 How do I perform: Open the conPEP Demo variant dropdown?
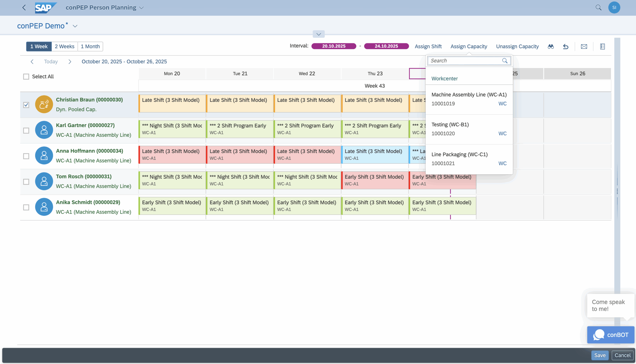pos(75,26)
